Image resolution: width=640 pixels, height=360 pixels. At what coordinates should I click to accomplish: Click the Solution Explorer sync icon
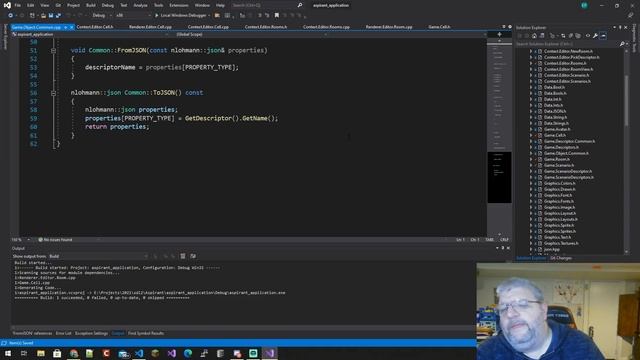click(x=563, y=36)
